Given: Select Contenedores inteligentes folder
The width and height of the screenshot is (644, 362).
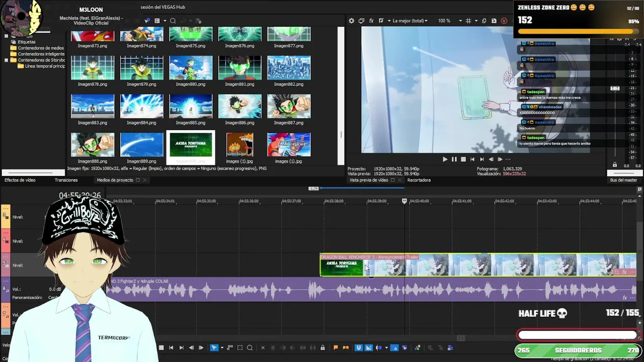Looking at the screenshot, I should tap(41, 54).
